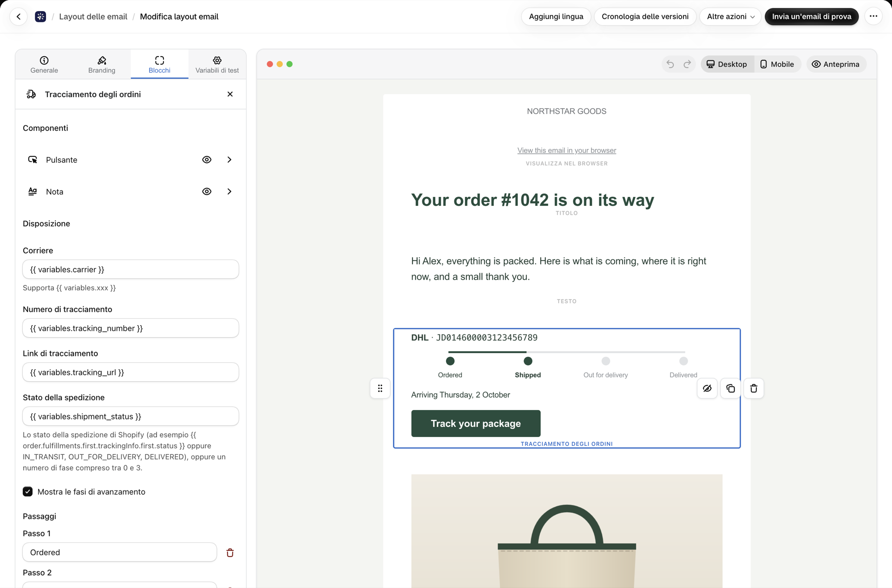The height and width of the screenshot is (588, 892).
Task: Switch preview to Desktop
Action: [x=727, y=64]
